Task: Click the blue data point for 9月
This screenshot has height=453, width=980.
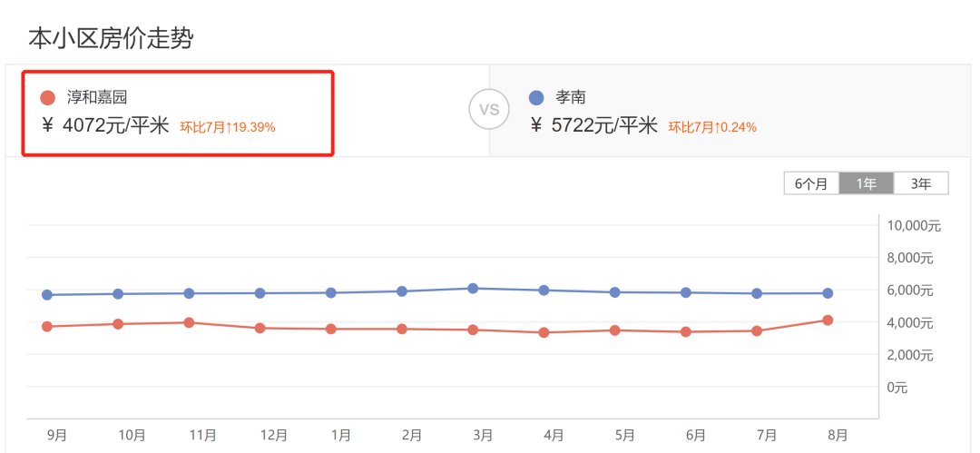Action: pos(47,294)
